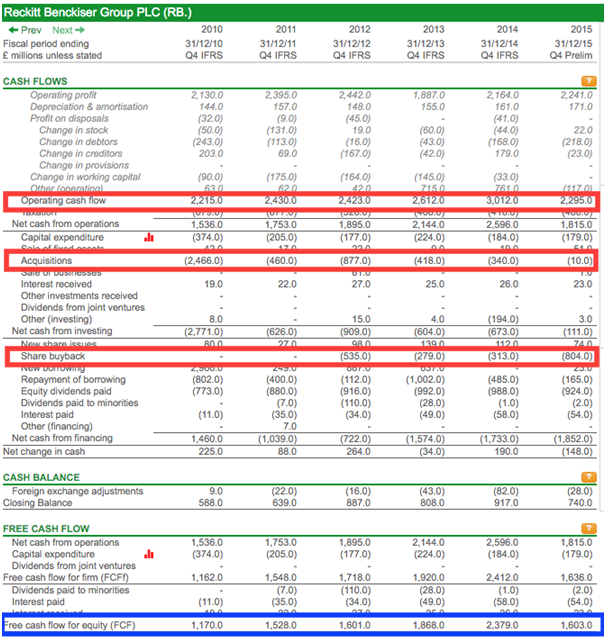The height and width of the screenshot is (644, 606).
Task: Select Net change in cash 2012 value 264.0
Action: pyautogui.click(x=358, y=451)
